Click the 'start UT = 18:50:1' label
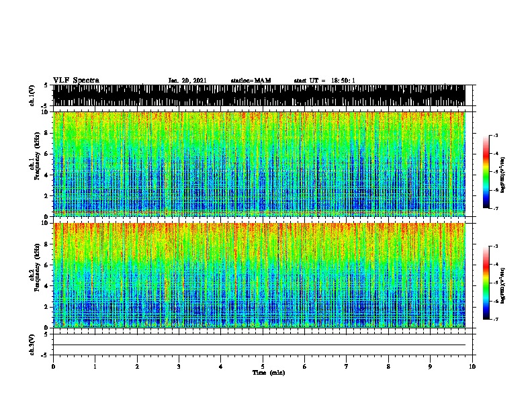 pos(324,81)
